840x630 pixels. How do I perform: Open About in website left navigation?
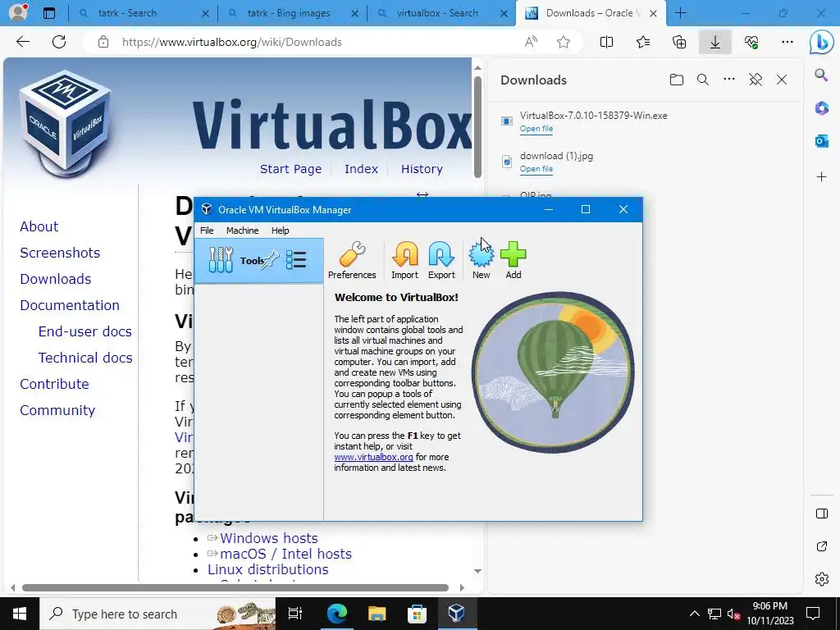tap(39, 226)
